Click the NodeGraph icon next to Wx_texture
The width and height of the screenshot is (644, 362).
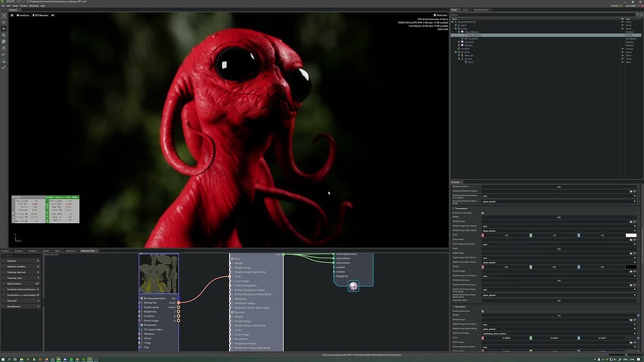point(467,38)
